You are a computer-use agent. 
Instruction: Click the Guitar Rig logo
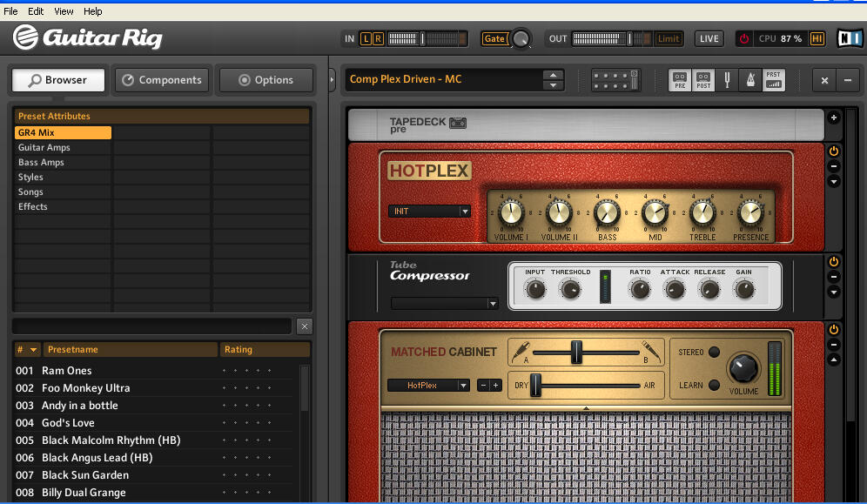[x=87, y=37]
